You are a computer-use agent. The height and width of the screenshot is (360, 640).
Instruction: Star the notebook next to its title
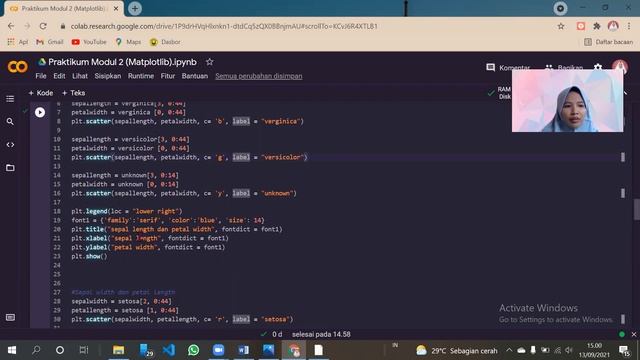click(x=209, y=62)
